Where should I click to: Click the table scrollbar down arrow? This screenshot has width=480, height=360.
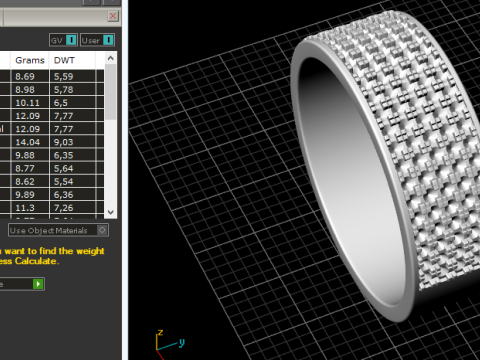pyautogui.click(x=111, y=212)
